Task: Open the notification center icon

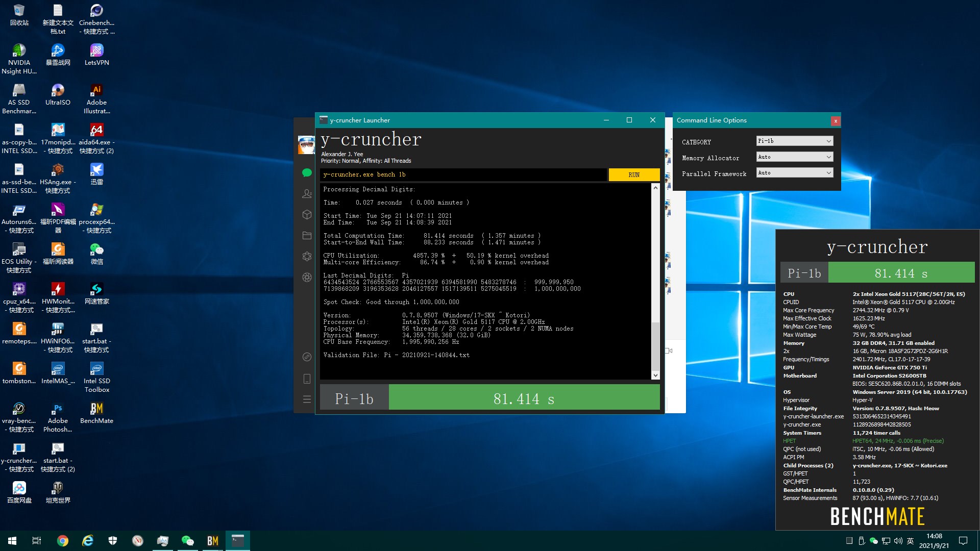Action: pyautogui.click(x=963, y=541)
